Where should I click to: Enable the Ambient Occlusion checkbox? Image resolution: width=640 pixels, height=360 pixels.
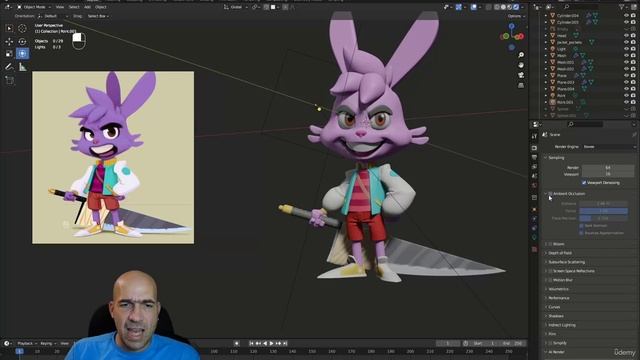[550, 193]
